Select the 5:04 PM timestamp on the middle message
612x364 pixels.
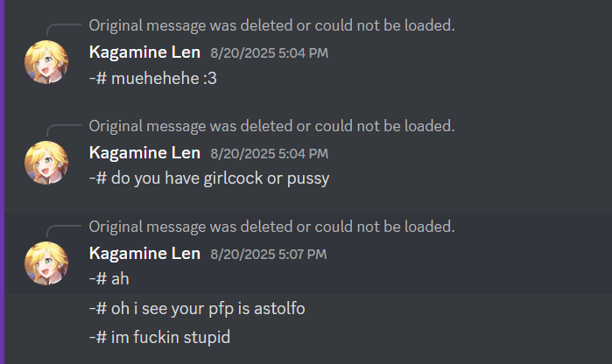point(270,154)
